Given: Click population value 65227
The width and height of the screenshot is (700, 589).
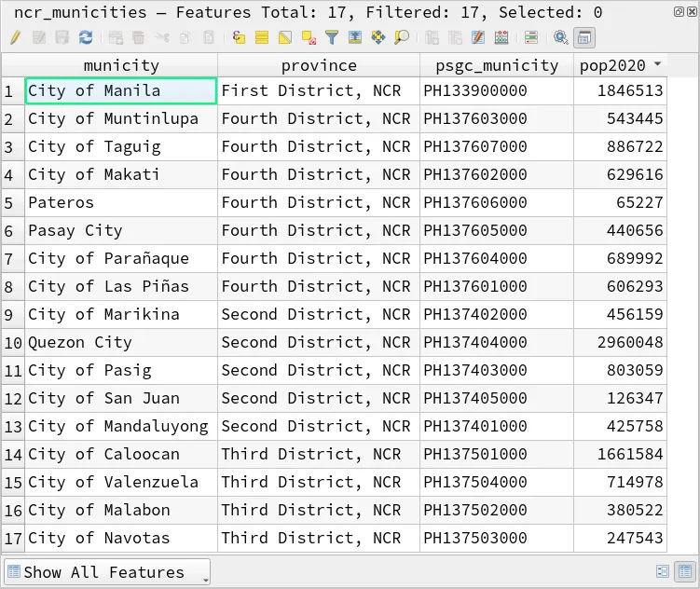Looking at the screenshot, I should (620, 202).
